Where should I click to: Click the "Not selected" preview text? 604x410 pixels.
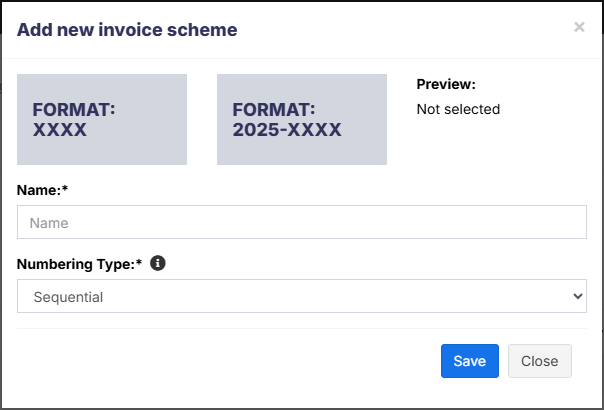click(x=458, y=109)
